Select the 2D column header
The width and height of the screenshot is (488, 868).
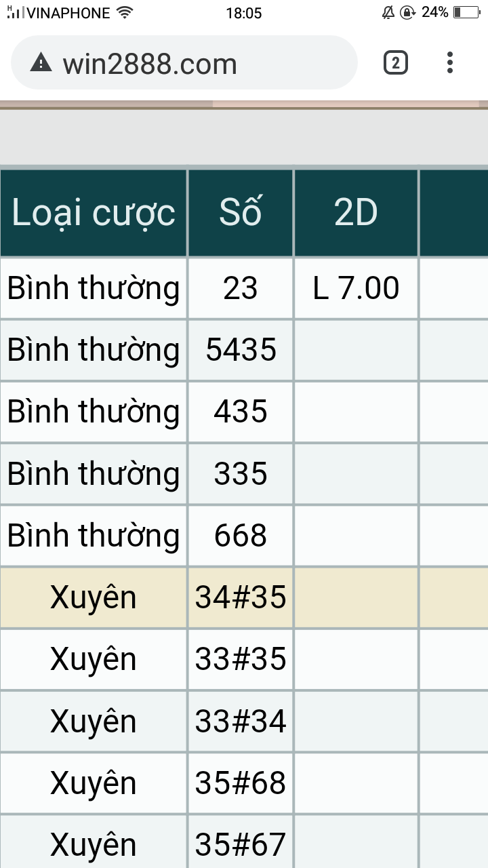(x=357, y=213)
